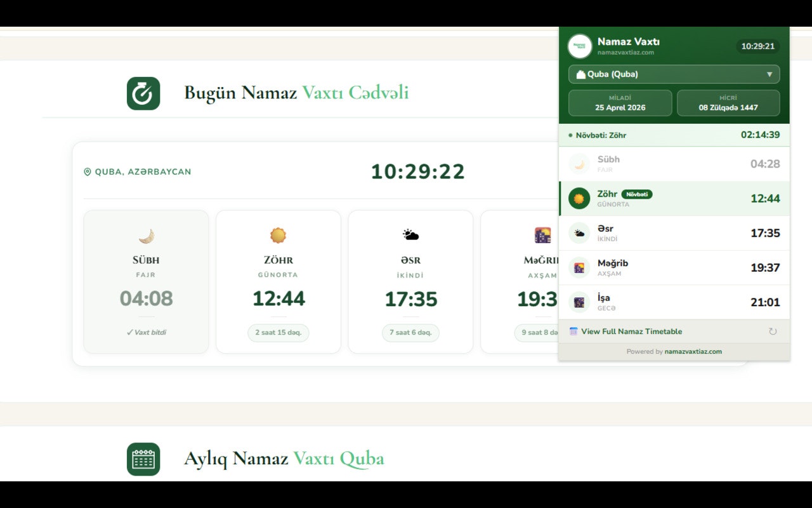Open the Quba (Quba) city dropdown

(x=674, y=74)
